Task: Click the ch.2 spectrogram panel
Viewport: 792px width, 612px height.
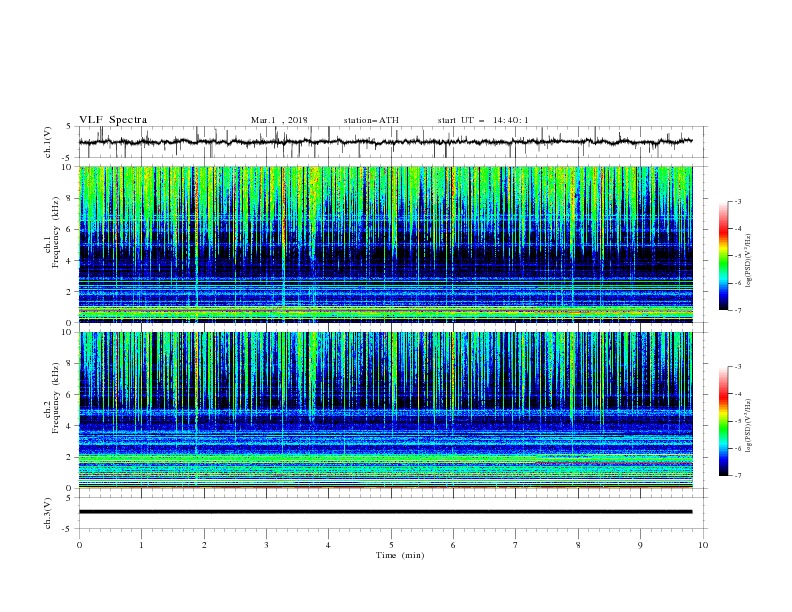Action: coord(386,410)
